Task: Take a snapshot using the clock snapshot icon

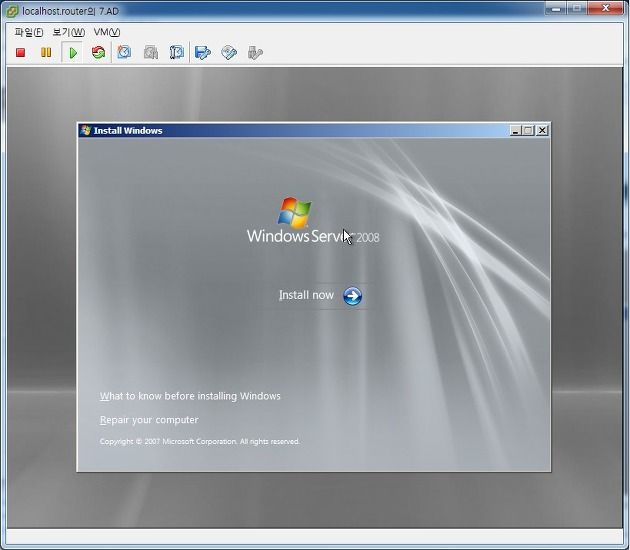Action: 124,52
